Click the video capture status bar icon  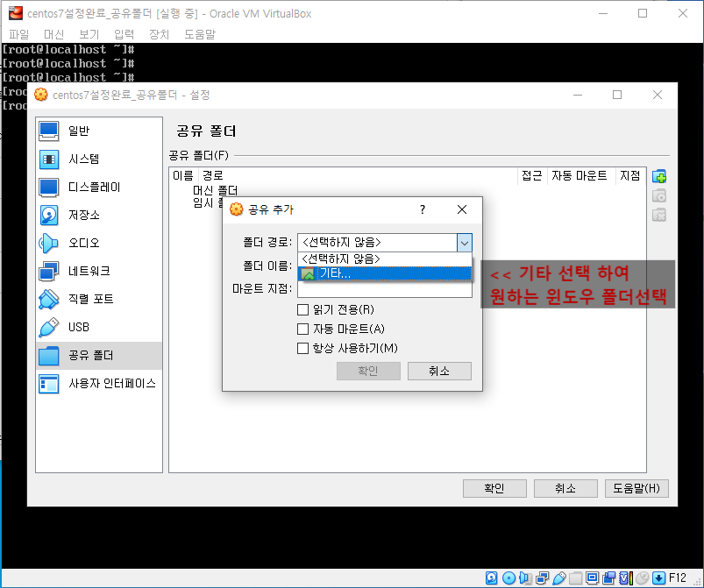pos(608,578)
